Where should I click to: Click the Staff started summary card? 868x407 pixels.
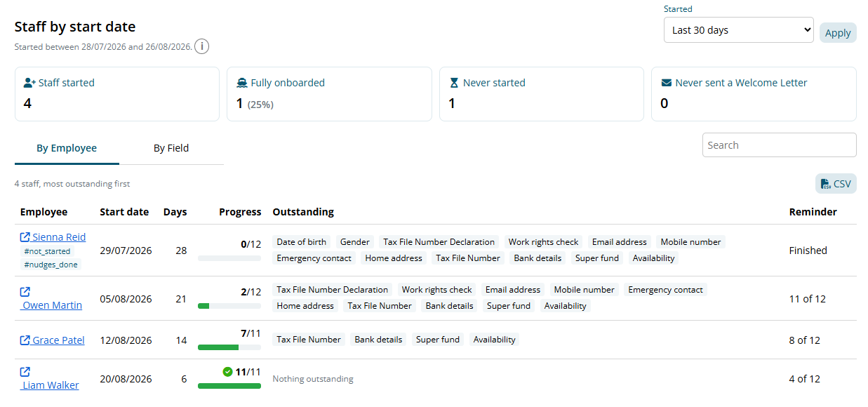coord(117,94)
